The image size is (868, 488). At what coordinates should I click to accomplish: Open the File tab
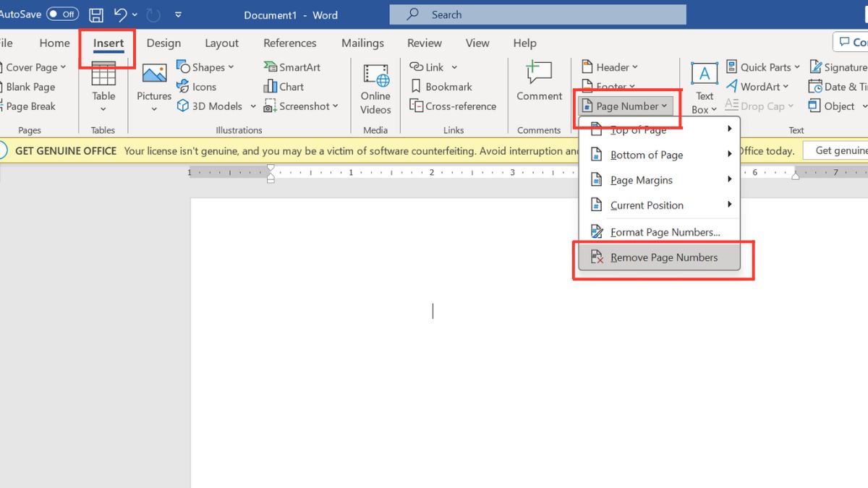pos(7,43)
